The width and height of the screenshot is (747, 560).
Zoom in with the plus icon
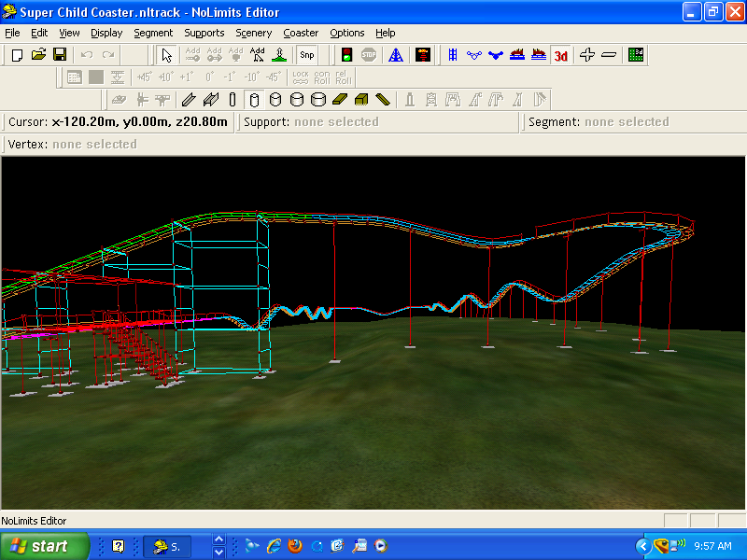[587, 55]
